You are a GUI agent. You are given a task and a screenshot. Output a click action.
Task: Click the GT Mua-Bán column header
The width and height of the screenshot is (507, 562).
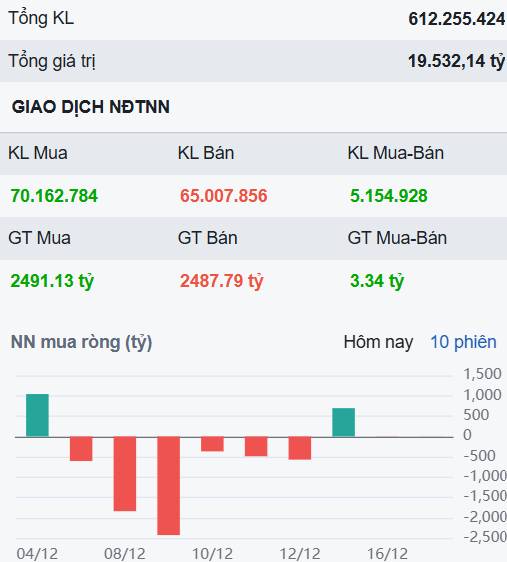397,238
